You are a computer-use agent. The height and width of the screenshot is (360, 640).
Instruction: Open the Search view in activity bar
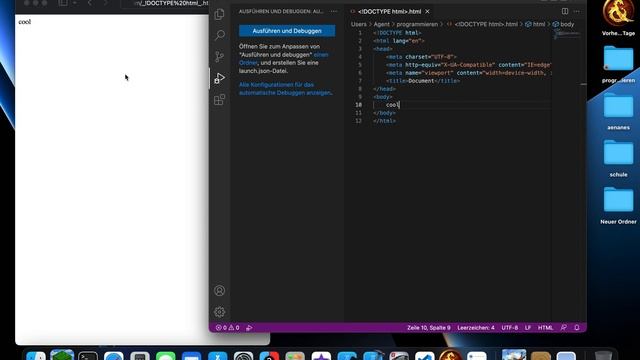click(220, 35)
